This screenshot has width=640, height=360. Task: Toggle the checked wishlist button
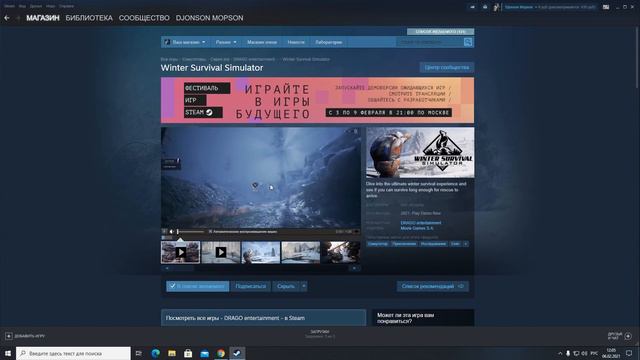(198, 286)
